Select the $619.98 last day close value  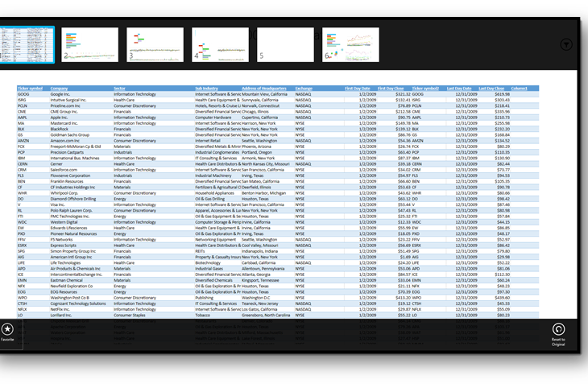click(502, 94)
